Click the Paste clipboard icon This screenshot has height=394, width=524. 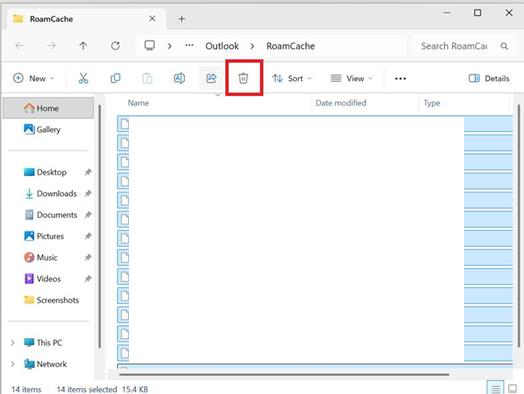pyautogui.click(x=147, y=79)
